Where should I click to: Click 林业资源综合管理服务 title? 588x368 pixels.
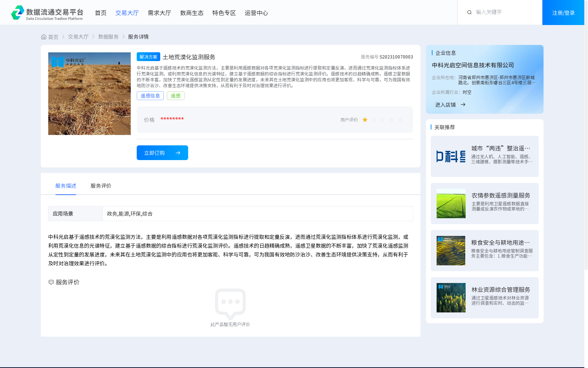click(x=501, y=290)
